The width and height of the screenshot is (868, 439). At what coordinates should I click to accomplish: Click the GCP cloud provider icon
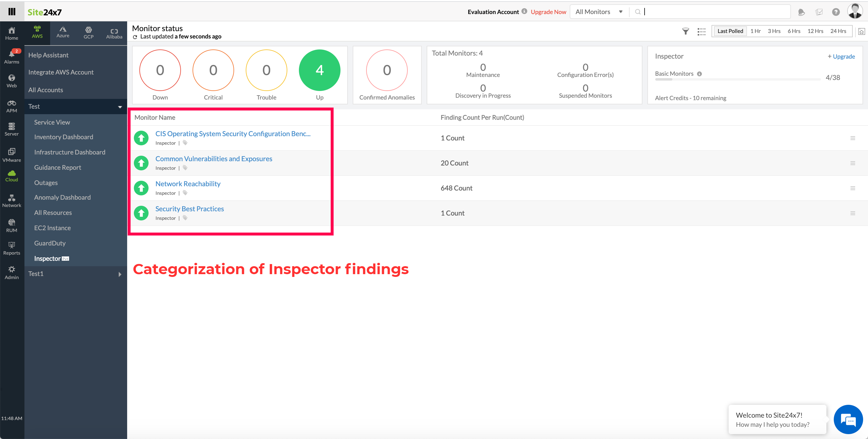pos(87,31)
